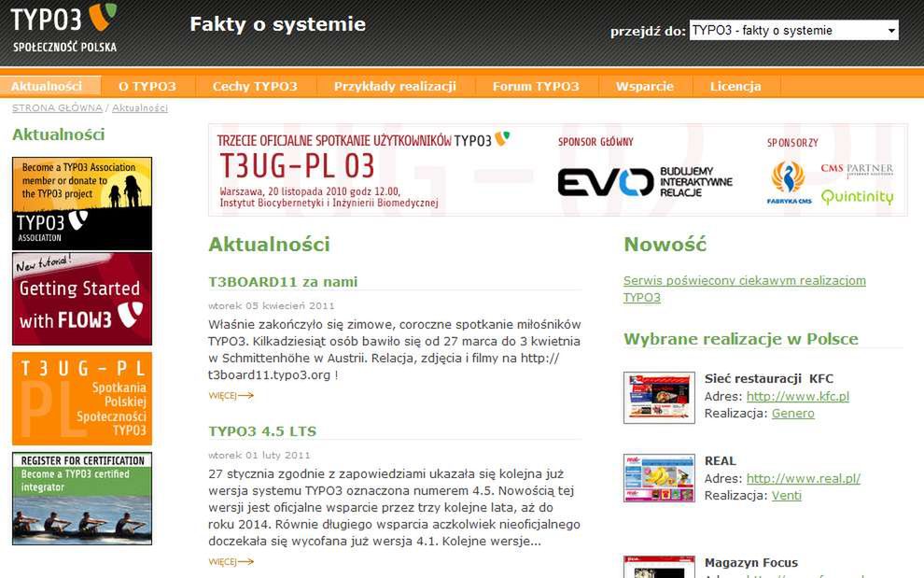The height and width of the screenshot is (578, 924).
Task: Go to the O TYPO3 menu item
Action: coord(147,86)
